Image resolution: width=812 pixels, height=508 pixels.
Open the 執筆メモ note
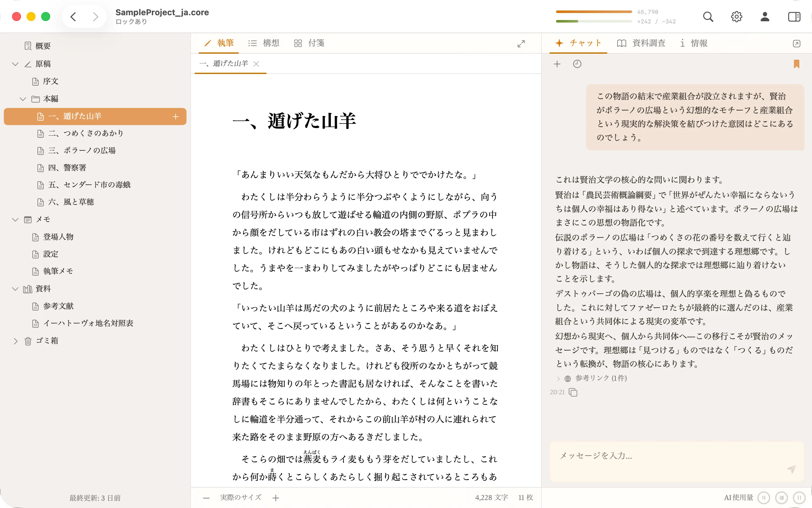tap(52, 271)
